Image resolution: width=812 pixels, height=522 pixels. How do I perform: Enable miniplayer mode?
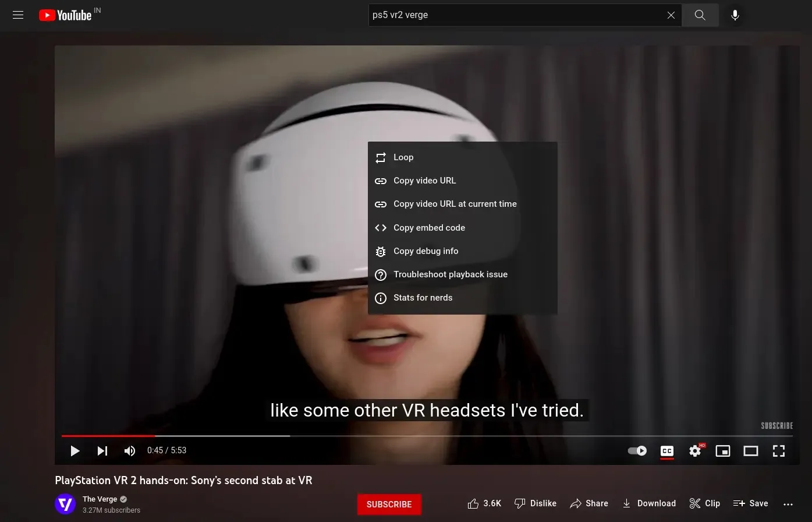[723, 450]
